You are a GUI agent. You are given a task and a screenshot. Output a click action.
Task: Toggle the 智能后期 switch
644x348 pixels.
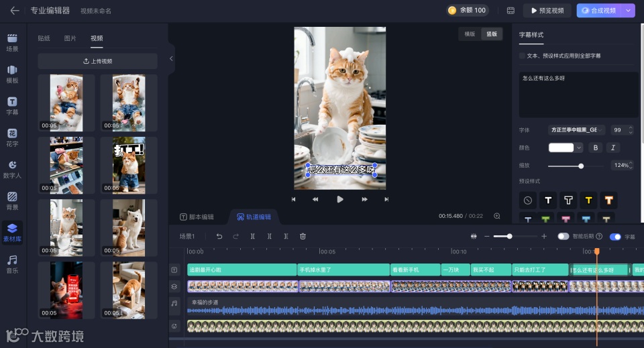[x=563, y=236]
